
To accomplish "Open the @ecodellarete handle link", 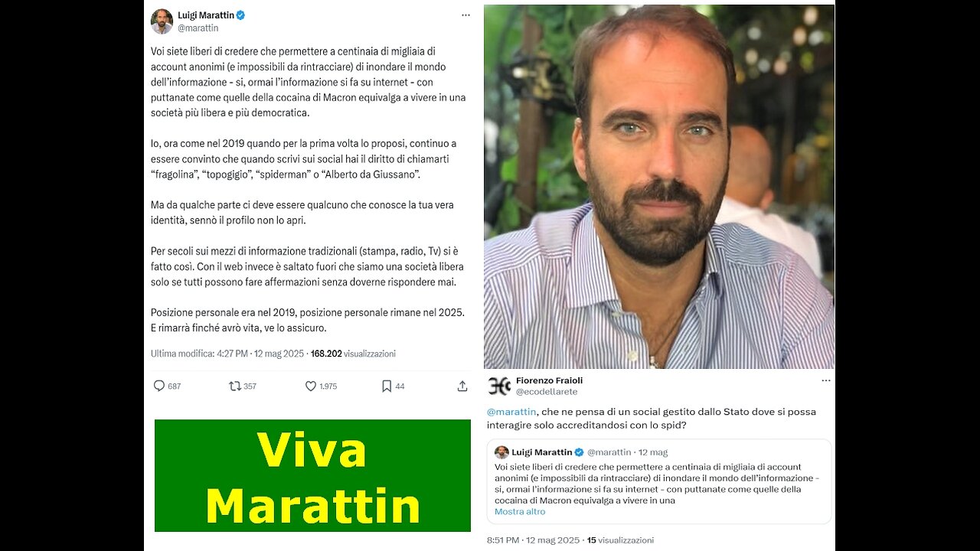I will click(x=547, y=392).
